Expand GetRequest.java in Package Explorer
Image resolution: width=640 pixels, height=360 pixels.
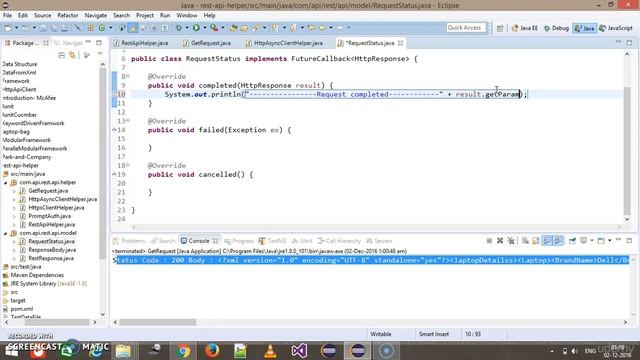coord(14,191)
